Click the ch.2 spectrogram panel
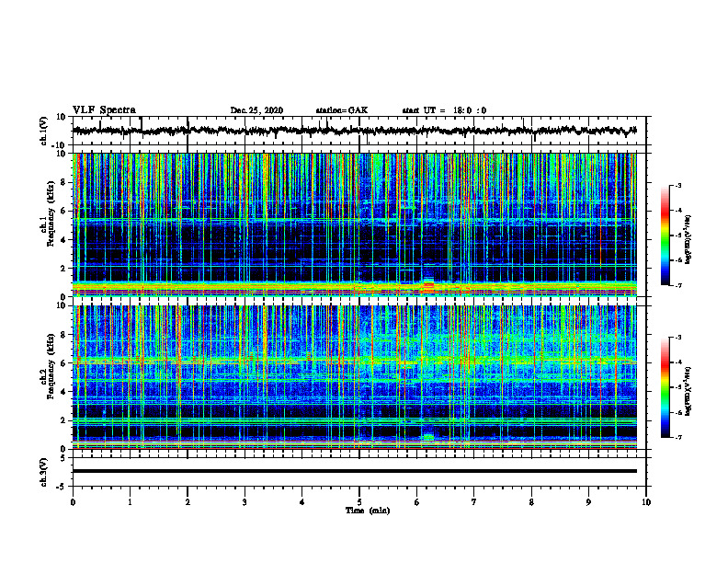The height and width of the screenshot is (563, 728). pos(354,377)
